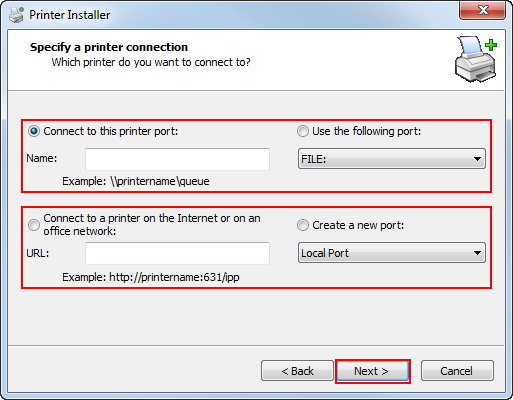Close the Printer Installer window
513x400 pixels.
pyautogui.click(x=483, y=10)
